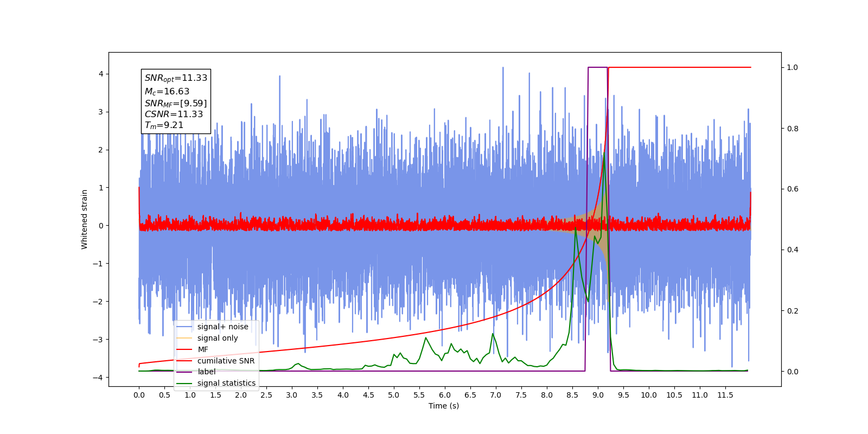
Task: Click the −1 tick on the strain axis
Action: click(98, 264)
